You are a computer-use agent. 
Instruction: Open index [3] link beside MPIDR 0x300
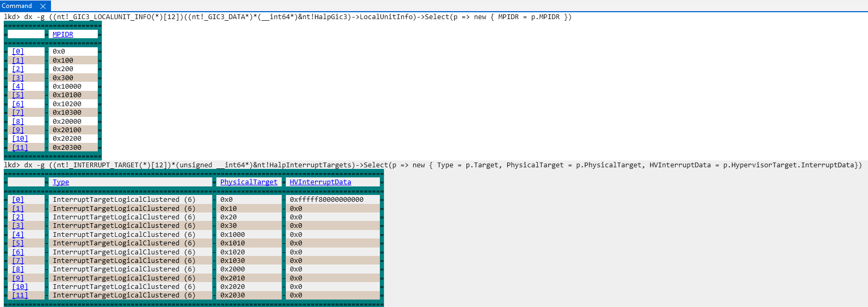pos(18,78)
